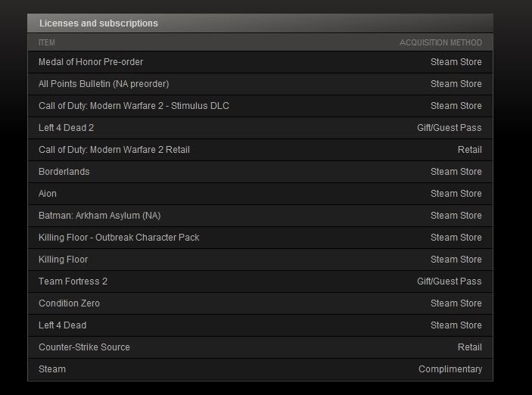Viewport: 532px width, 395px height.
Task: Click Steam Store in Borderlands row
Action: [456, 172]
